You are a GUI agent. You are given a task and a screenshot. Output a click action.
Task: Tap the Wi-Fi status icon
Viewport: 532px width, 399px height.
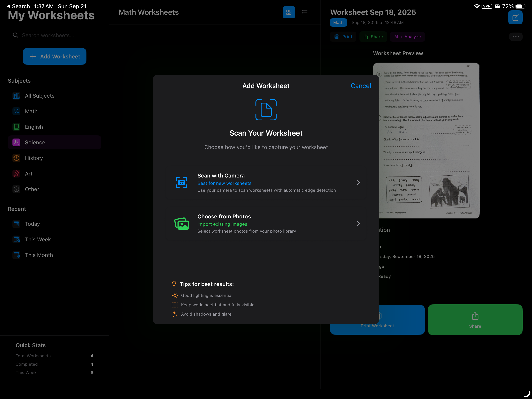[x=477, y=6]
